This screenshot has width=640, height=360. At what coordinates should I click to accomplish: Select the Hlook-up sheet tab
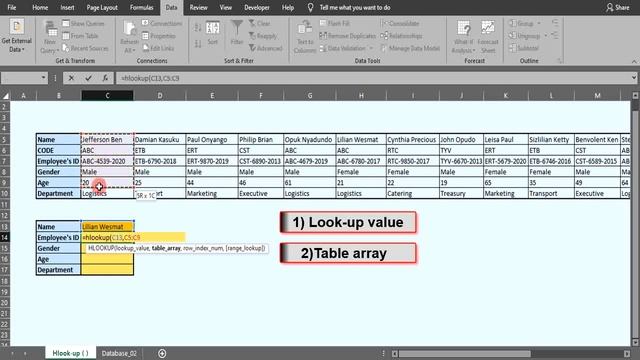click(x=70, y=353)
